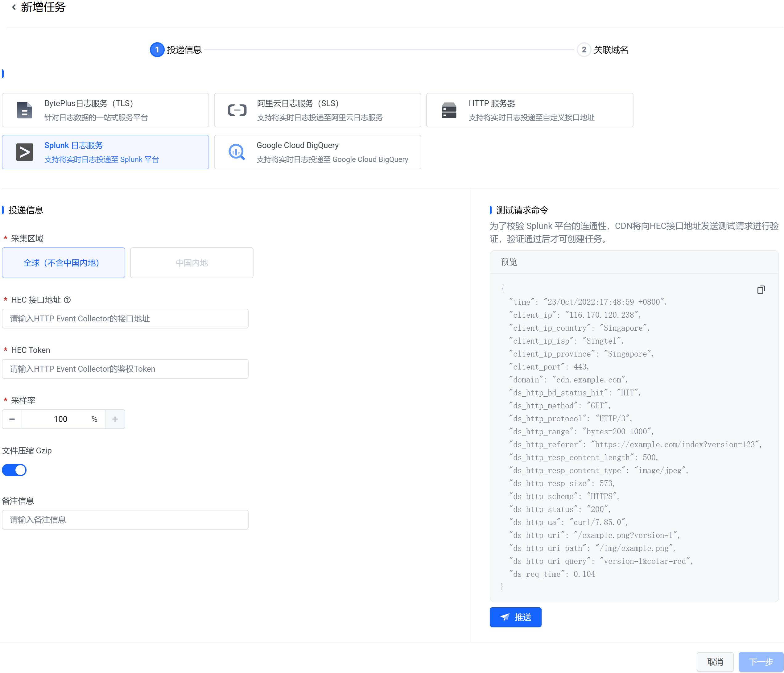Decrease the sampling rate with the minus button

12,419
